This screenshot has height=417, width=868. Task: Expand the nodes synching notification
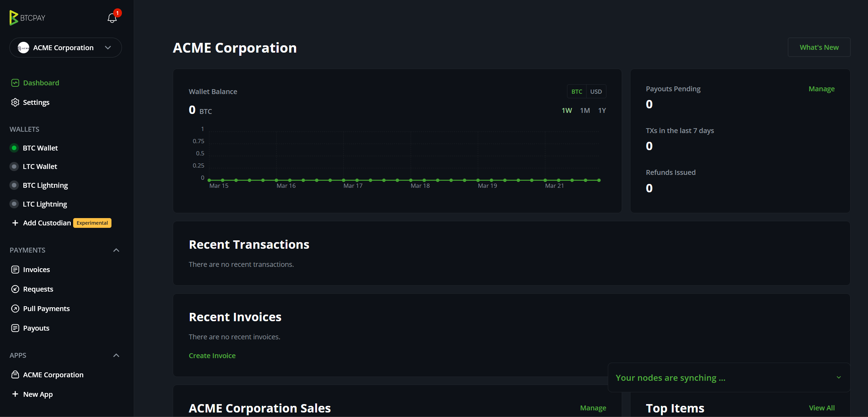pos(839,378)
